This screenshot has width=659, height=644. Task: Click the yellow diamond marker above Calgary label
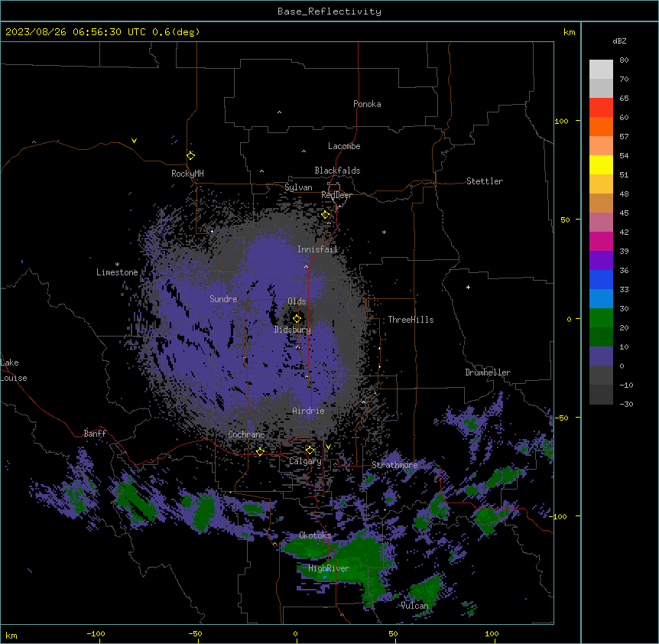click(310, 450)
